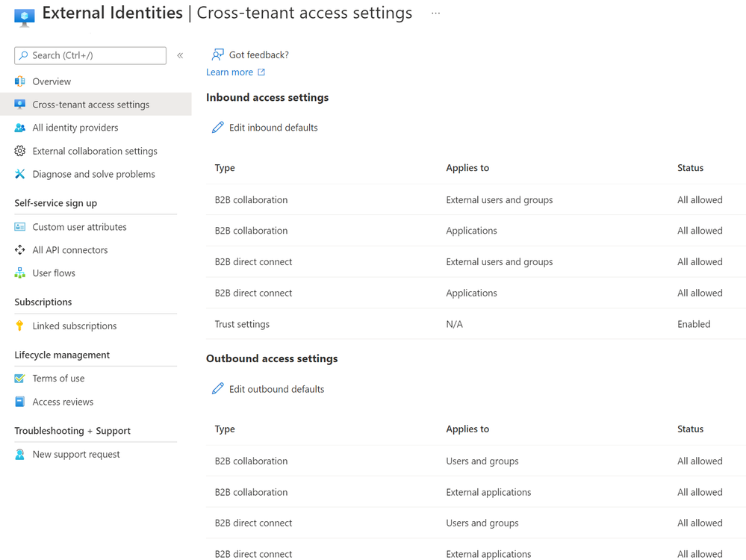The width and height of the screenshot is (746, 560).
Task: Click Self-service sign up section heading
Action: pos(56,203)
